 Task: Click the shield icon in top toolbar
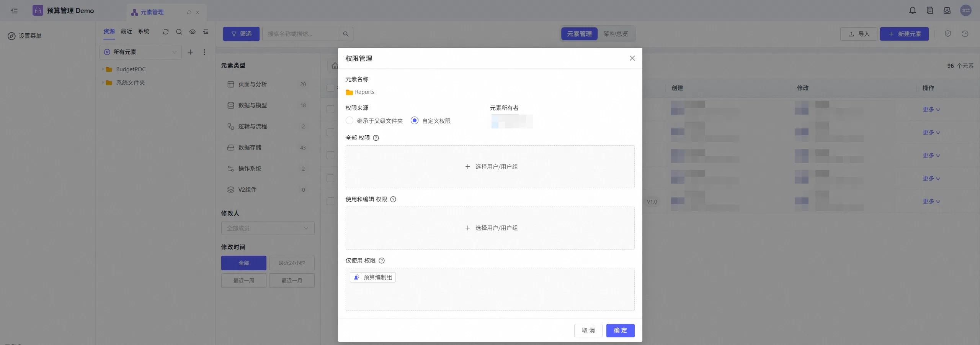coord(947,34)
